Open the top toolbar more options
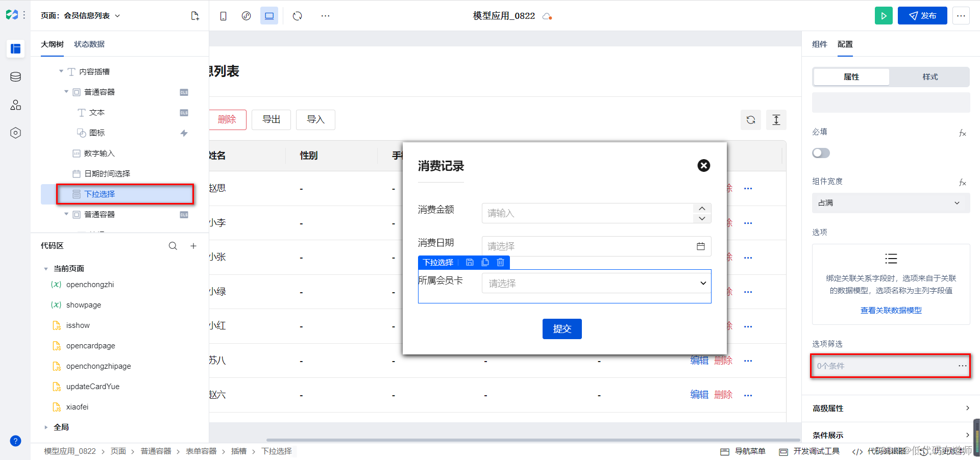This screenshot has width=980, height=460. (x=325, y=16)
